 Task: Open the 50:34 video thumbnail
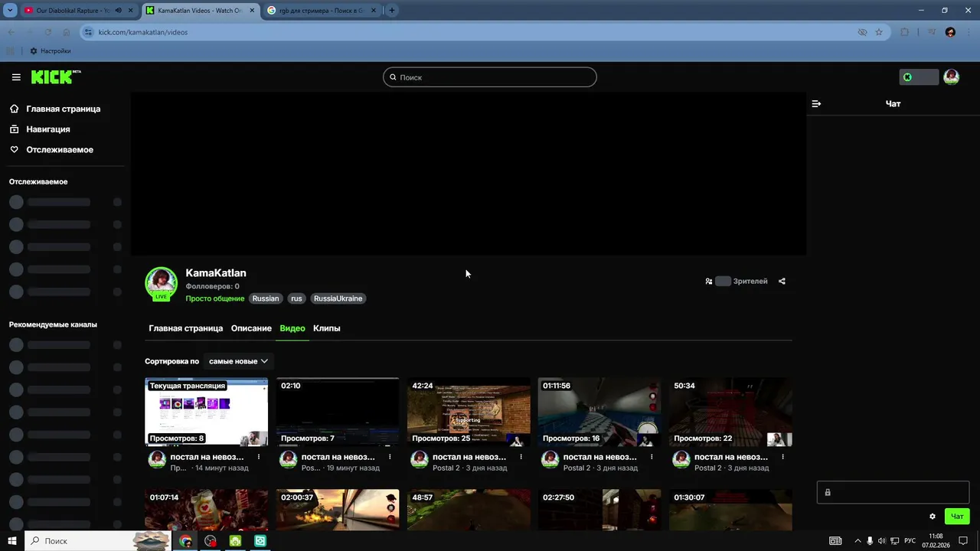tap(730, 412)
